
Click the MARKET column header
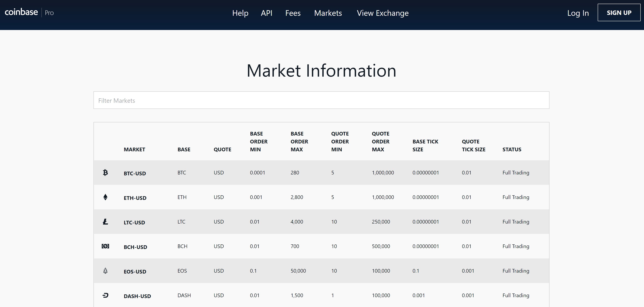(x=134, y=149)
